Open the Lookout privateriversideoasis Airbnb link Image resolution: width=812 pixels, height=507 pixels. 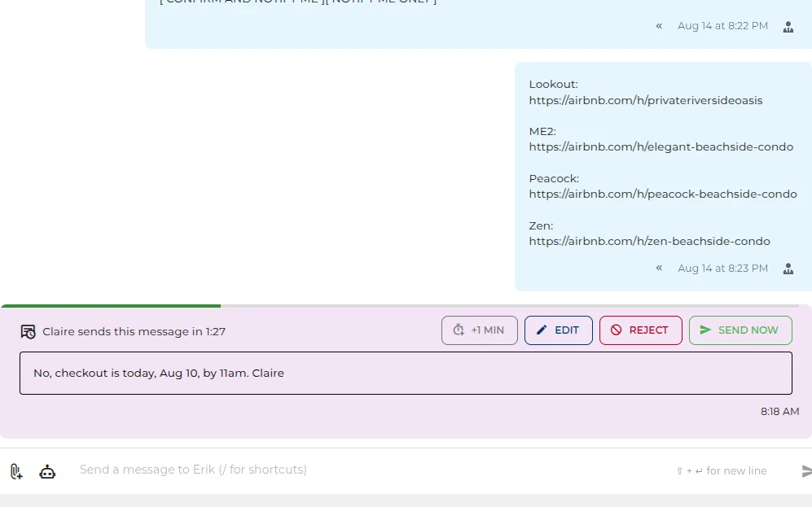click(x=646, y=100)
